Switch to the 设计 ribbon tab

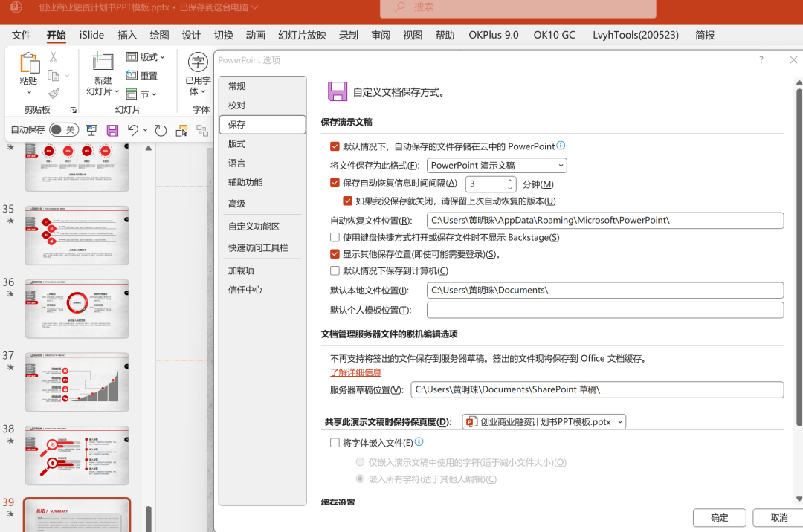click(x=191, y=35)
